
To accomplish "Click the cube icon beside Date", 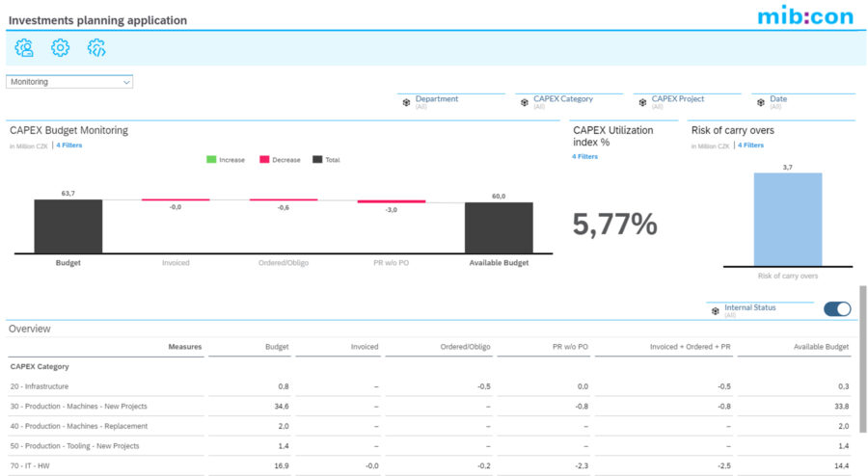I will pos(760,102).
